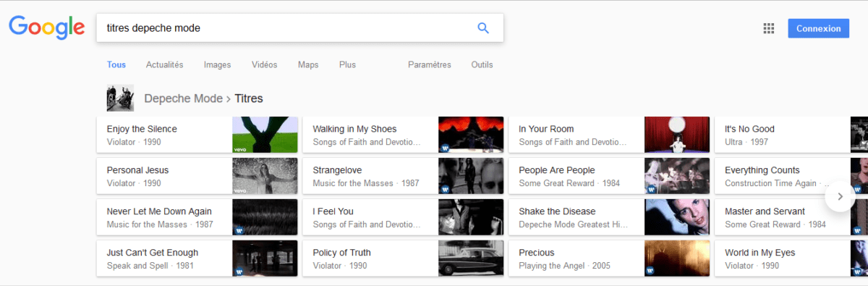
Task: Show more songs with the right arrow
Action: (x=840, y=196)
